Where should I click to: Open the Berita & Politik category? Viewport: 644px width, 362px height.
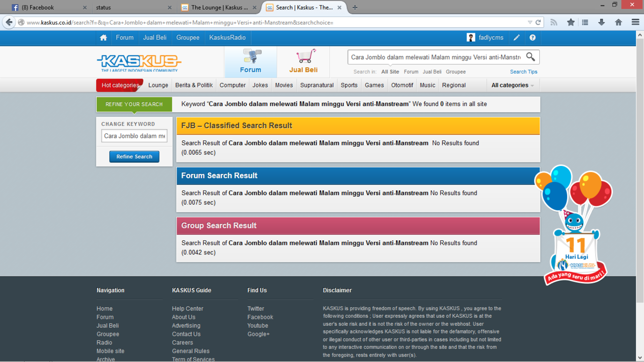(x=194, y=85)
